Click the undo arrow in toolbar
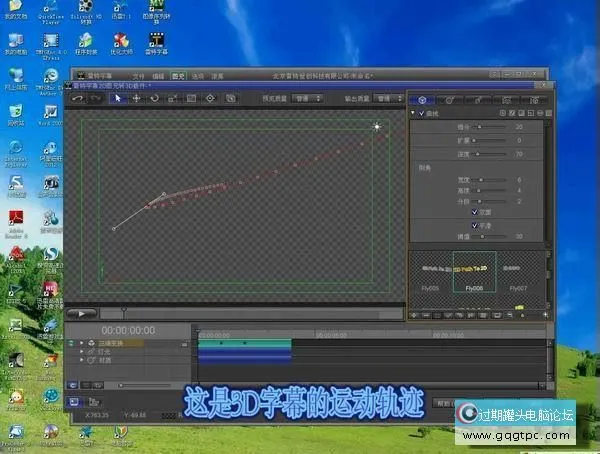The image size is (600, 454). 78,99
